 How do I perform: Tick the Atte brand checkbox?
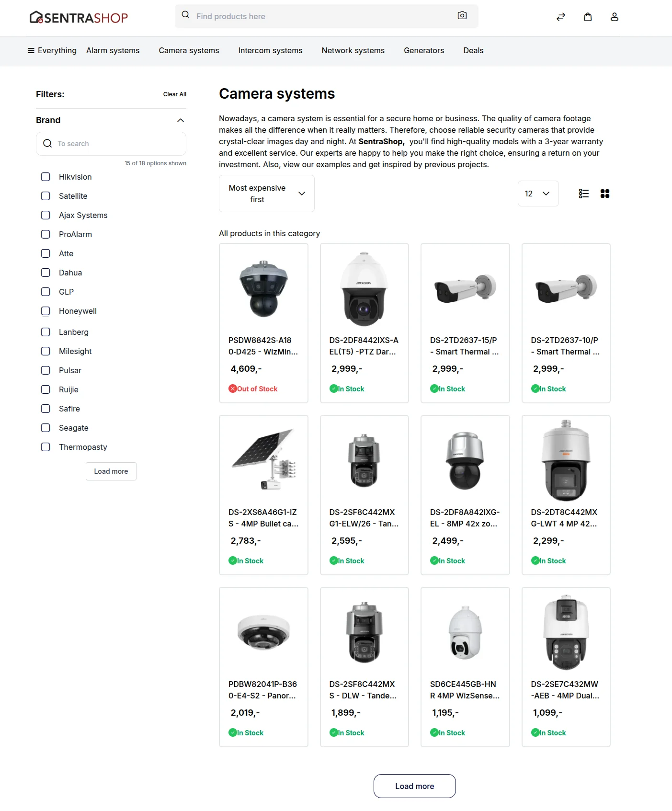tap(46, 253)
